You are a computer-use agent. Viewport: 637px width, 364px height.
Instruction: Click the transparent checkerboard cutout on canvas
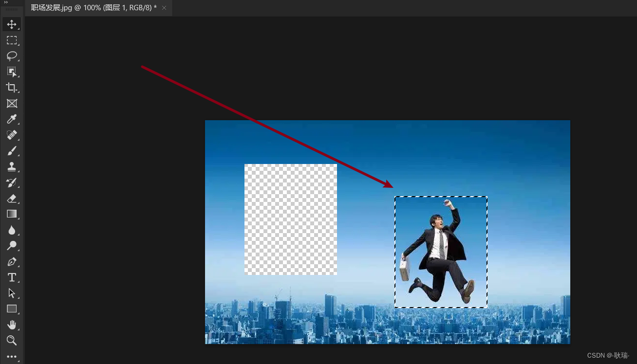pos(291,219)
